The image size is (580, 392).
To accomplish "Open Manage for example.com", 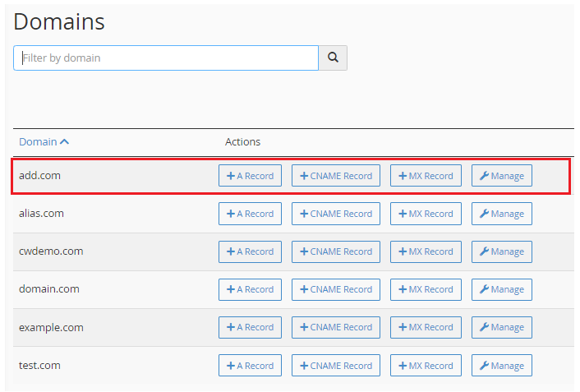I will 501,327.
